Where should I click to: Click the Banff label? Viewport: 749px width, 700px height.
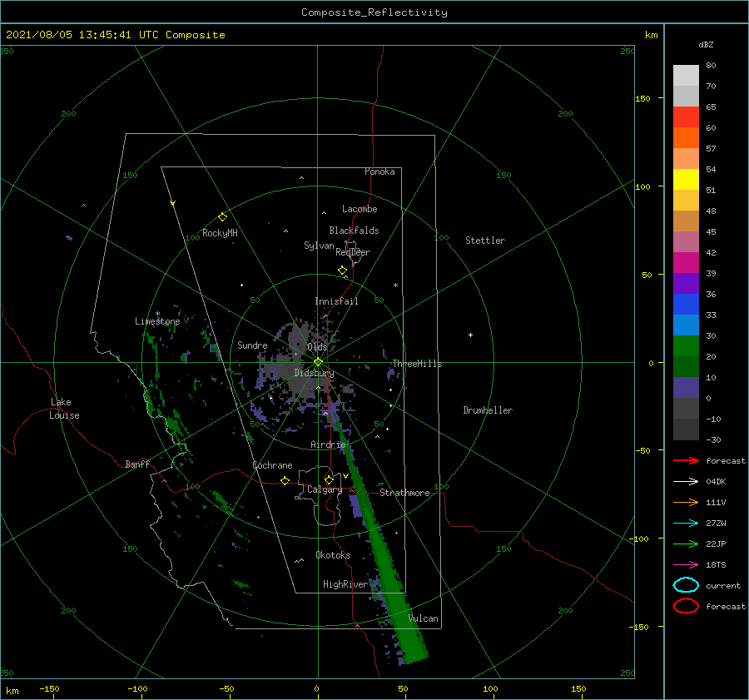137,464
